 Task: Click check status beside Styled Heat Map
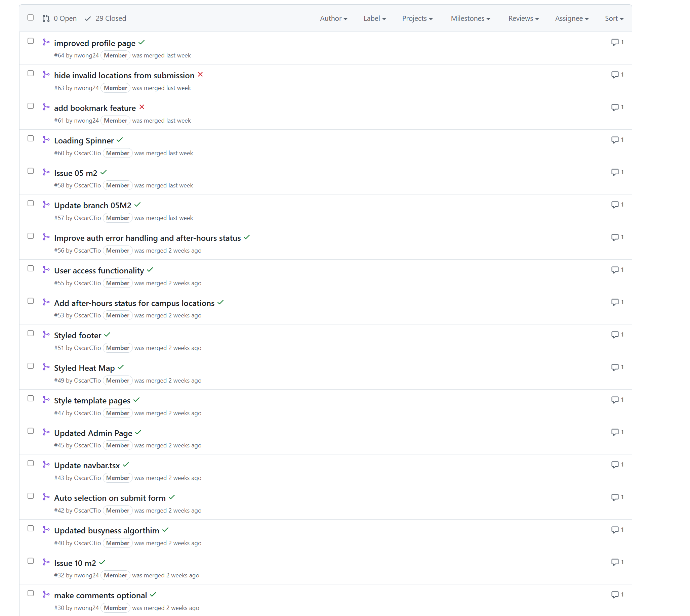(121, 367)
